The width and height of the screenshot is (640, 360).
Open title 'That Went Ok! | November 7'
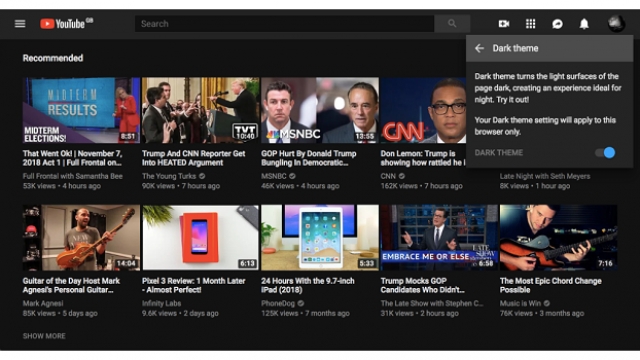[x=73, y=158]
